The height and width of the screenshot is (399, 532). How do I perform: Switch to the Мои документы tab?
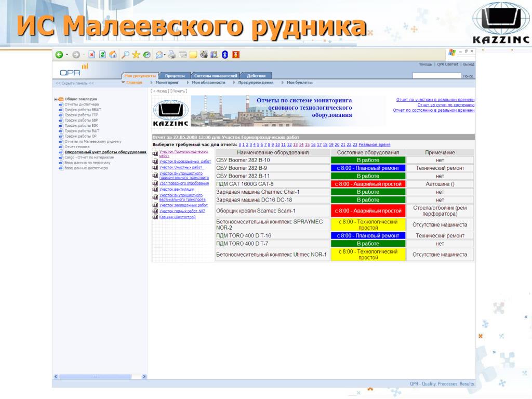coord(140,76)
